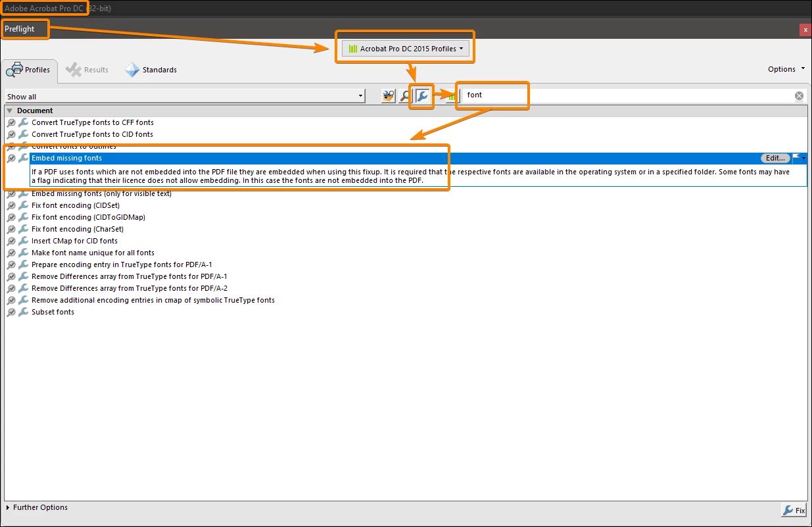Image resolution: width=812 pixels, height=527 pixels.
Task: Switch to the Profiles tab
Action: pos(30,70)
